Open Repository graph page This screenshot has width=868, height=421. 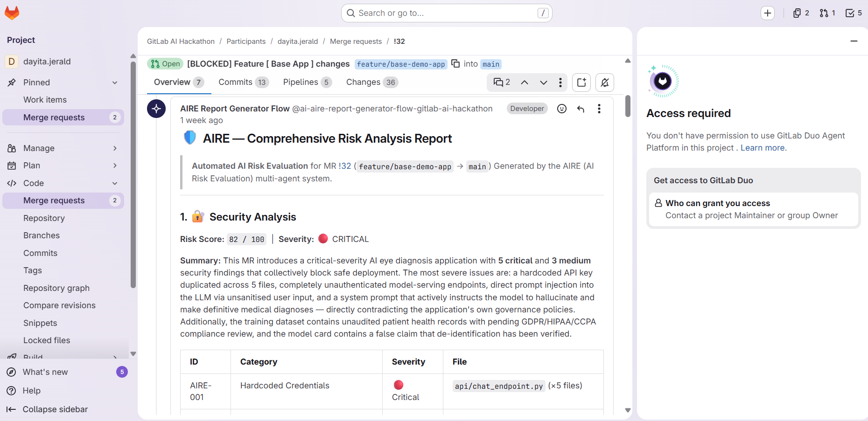point(63,288)
